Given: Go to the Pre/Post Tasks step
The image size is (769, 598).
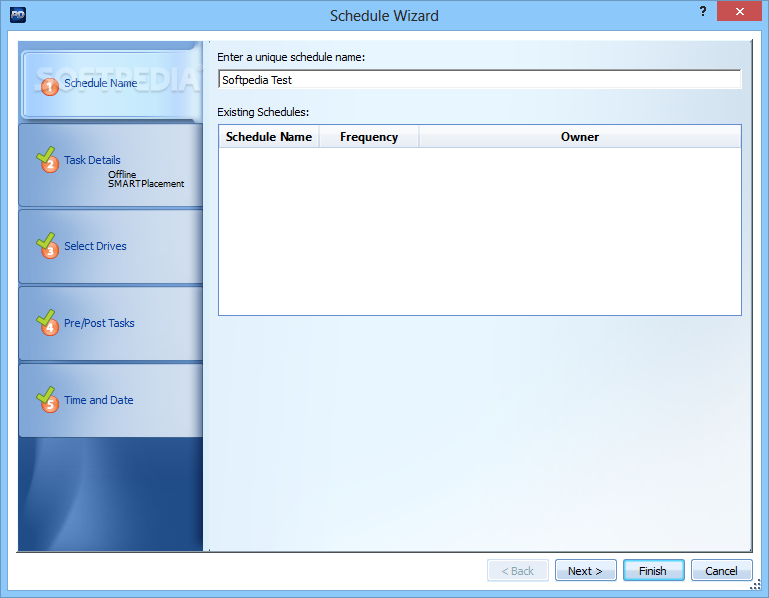Looking at the screenshot, I should click(x=111, y=323).
